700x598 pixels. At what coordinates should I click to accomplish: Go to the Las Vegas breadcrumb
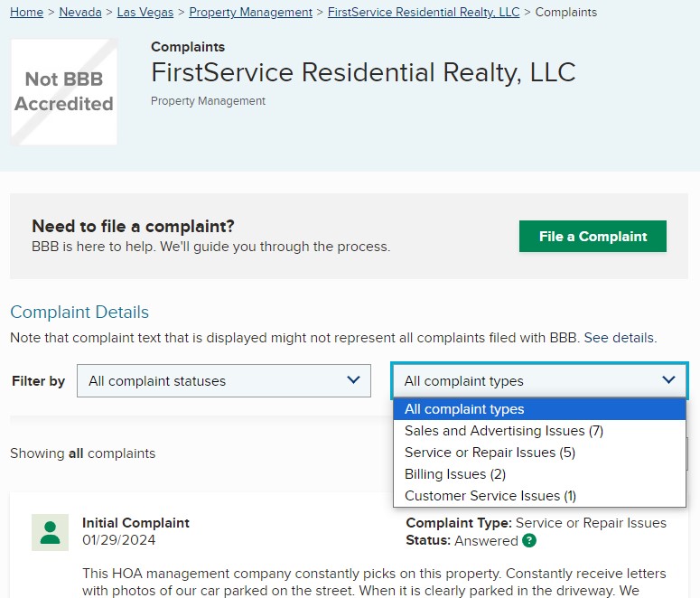tap(145, 12)
